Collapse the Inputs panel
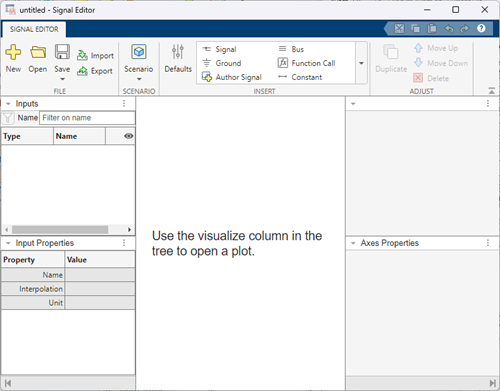Image resolution: width=500 pixels, height=391 pixels. click(8, 104)
